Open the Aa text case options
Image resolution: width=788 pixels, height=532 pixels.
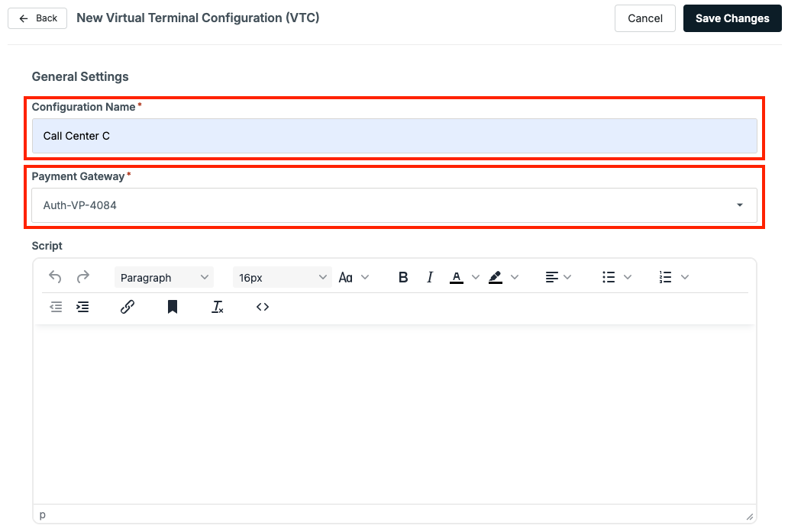click(x=354, y=277)
